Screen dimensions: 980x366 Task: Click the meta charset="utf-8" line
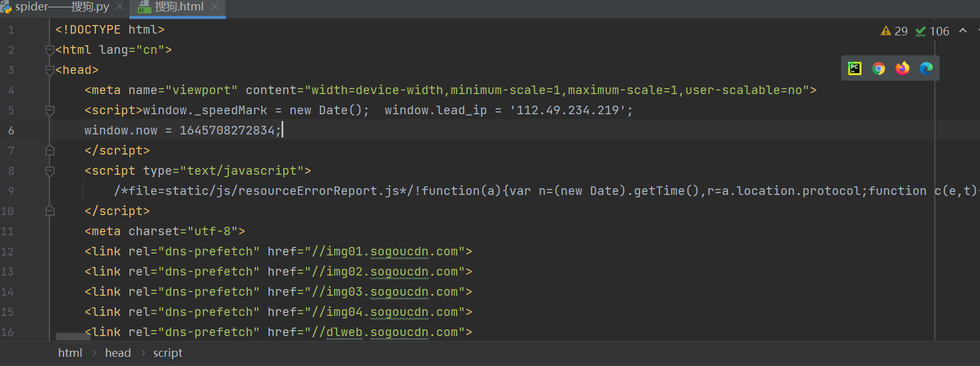point(165,232)
